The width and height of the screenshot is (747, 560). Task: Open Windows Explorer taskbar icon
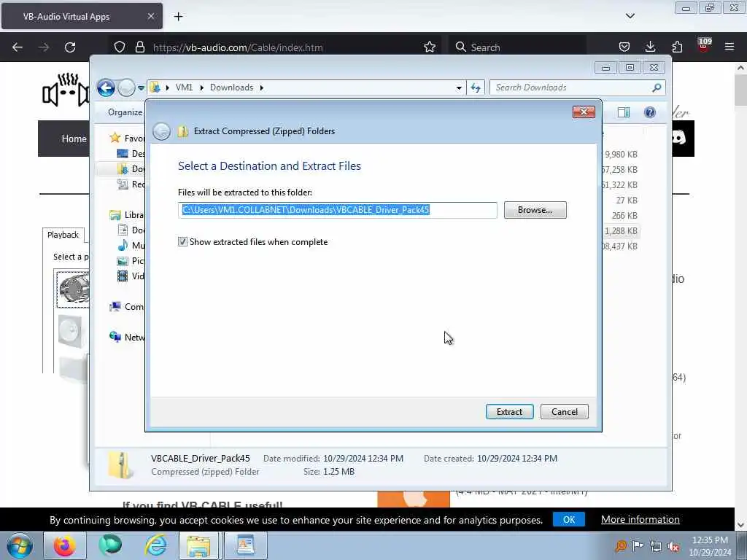198,545
